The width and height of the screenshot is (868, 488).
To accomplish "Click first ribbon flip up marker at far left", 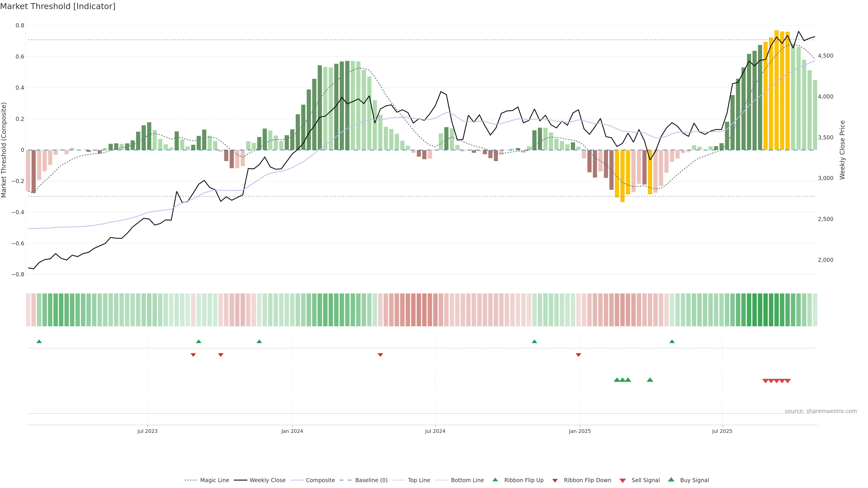I will pos(39,342).
